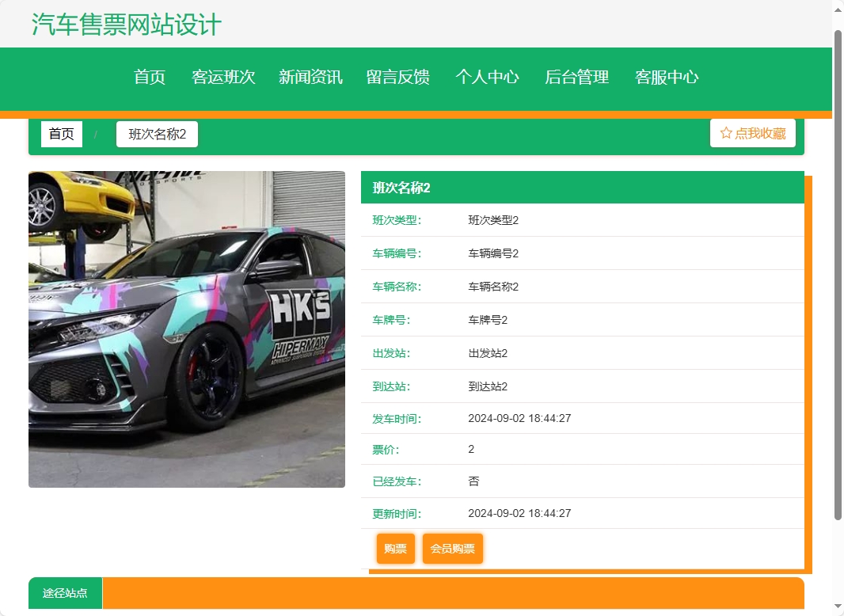Click the car photo thumbnail
This screenshot has height=616, width=844.
[187, 329]
